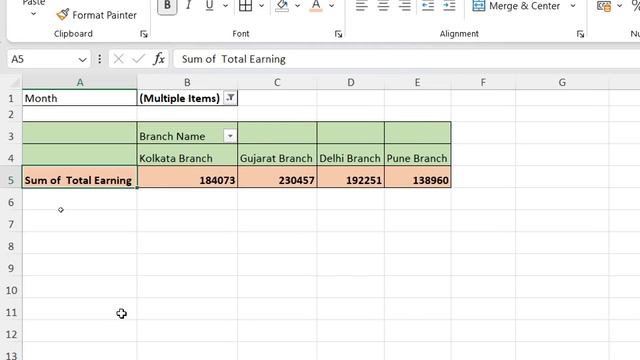Center text horizontally
This screenshot has height=360, width=640.
[383, 6]
